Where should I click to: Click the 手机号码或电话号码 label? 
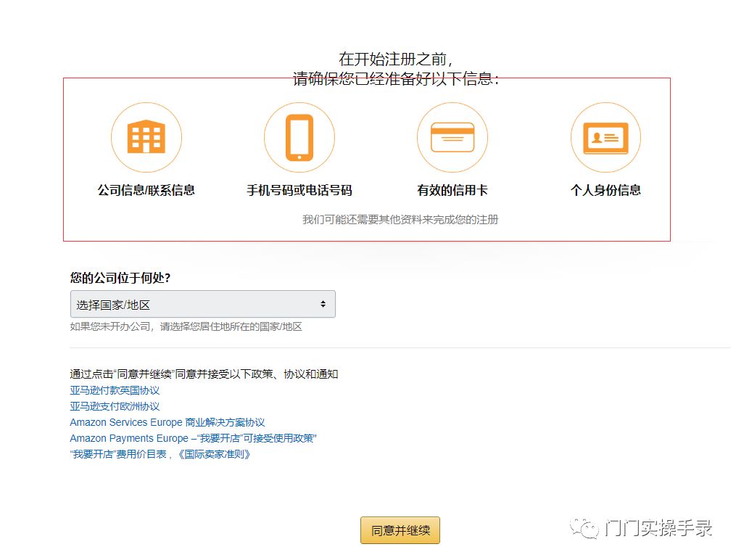pyautogui.click(x=299, y=190)
